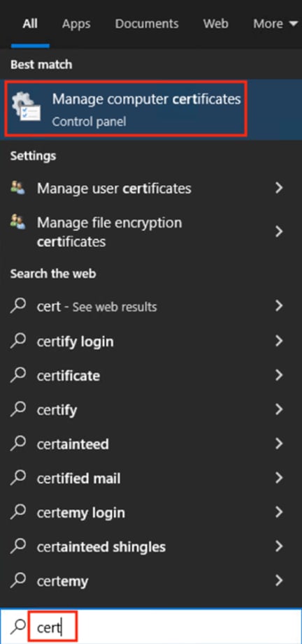Select the Web tab
302x644 pixels.
point(216,24)
